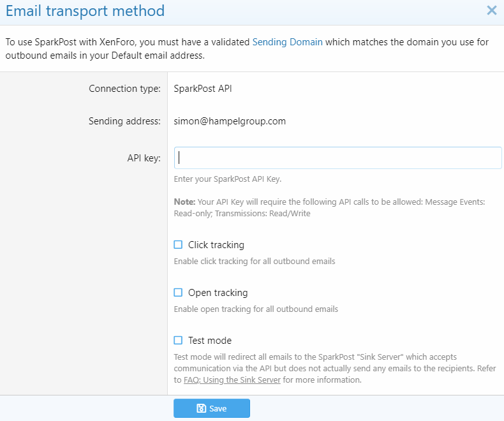Click the "SparkPost API" connection type value
The image size is (504, 421).
coord(203,89)
